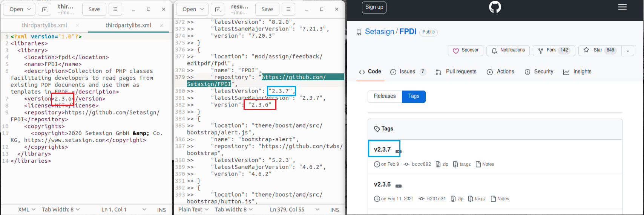Click latestVersion value 2.3.7 on line 380
This screenshot has width=644, height=215.
click(281, 91)
